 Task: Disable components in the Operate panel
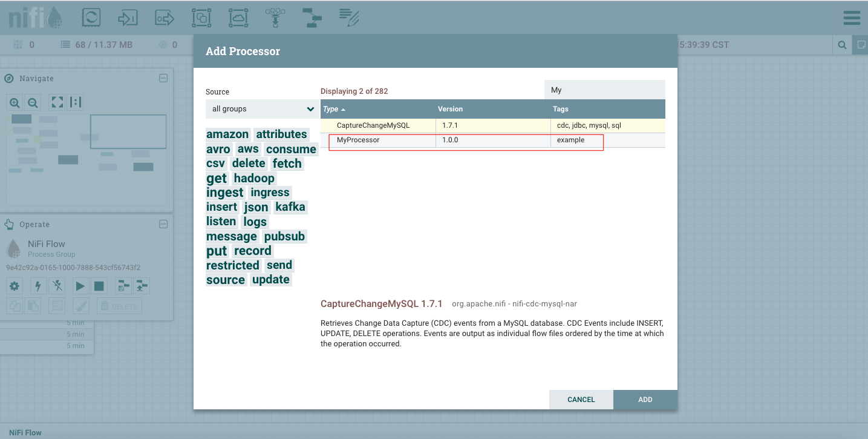[x=57, y=286]
